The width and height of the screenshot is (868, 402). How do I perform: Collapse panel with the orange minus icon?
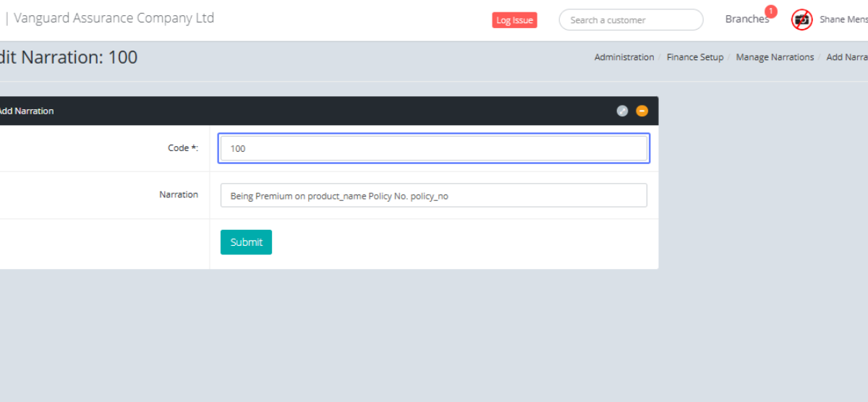pos(642,111)
